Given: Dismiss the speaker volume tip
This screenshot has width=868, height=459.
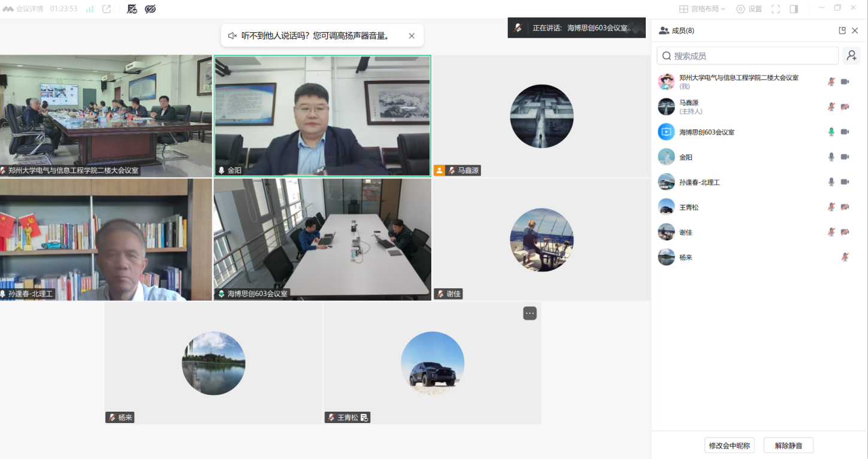Looking at the screenshot, I should pos(412,36).
